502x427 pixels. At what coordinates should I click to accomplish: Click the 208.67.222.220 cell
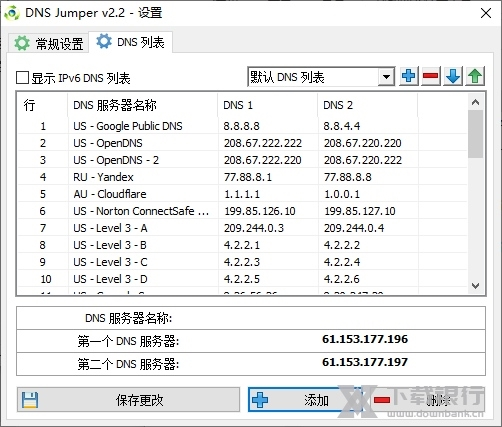[263, 160]
